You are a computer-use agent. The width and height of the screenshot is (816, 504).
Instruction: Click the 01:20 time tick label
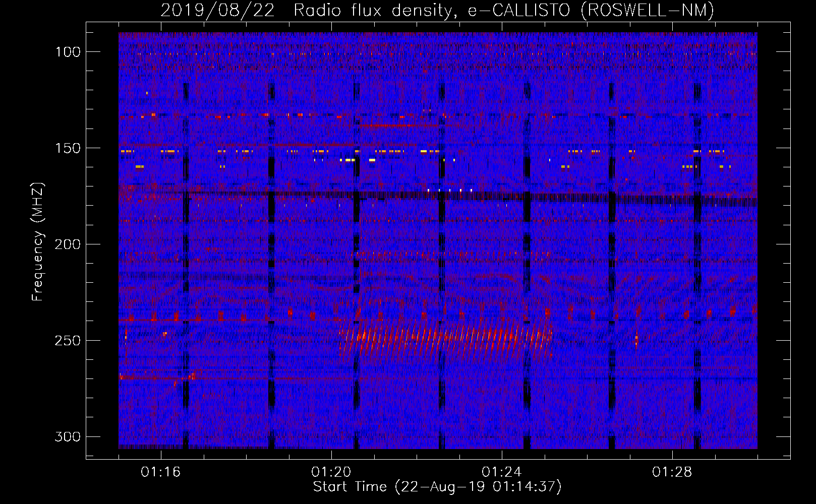click(331, 472)
